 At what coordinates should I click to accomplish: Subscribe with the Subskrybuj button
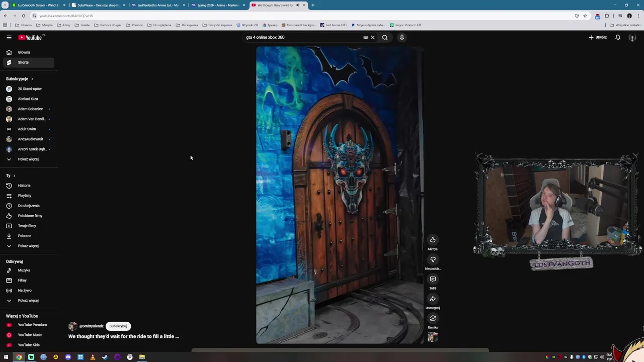[118, 326]
